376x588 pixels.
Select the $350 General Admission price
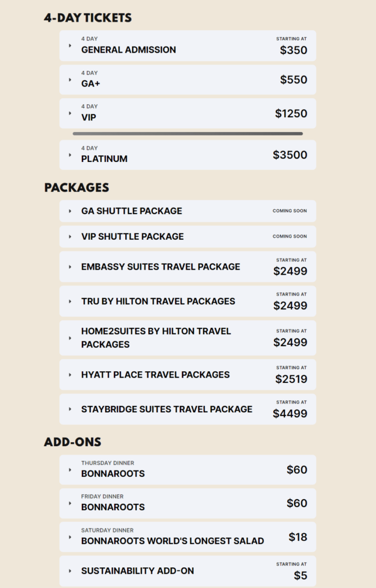(294, 49)
